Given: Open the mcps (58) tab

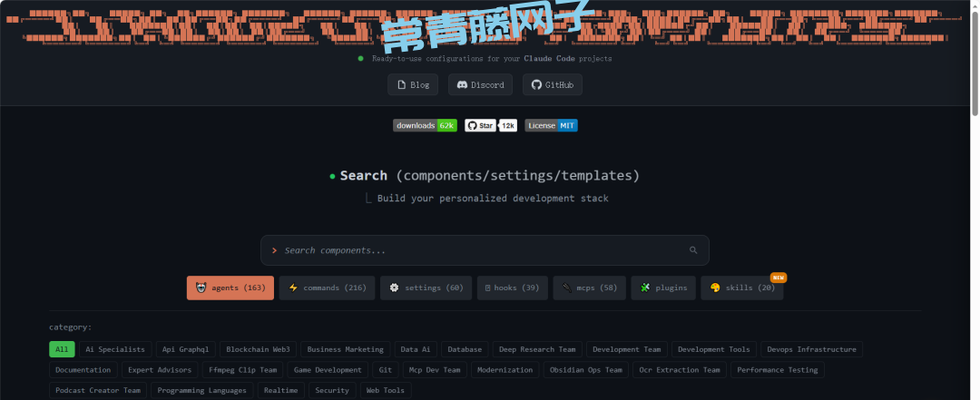Looking at the screenshot, I should click(x=589, y=288).
